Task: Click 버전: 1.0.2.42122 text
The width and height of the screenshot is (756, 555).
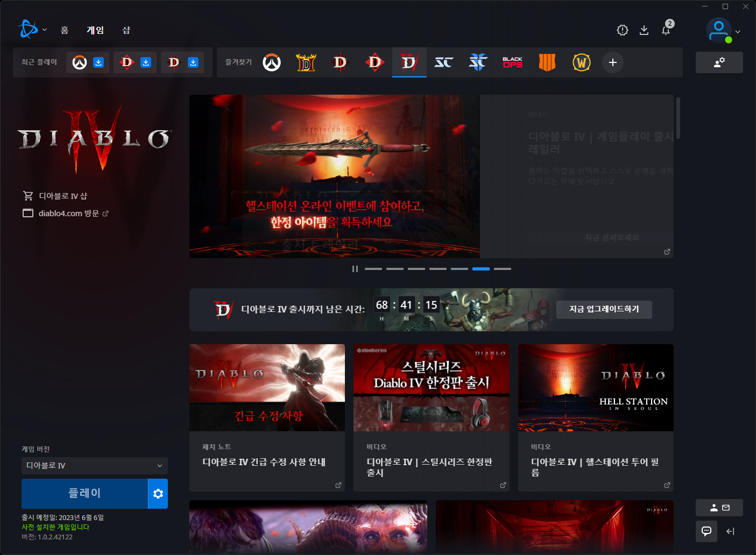Action: [x=47, y=537]
